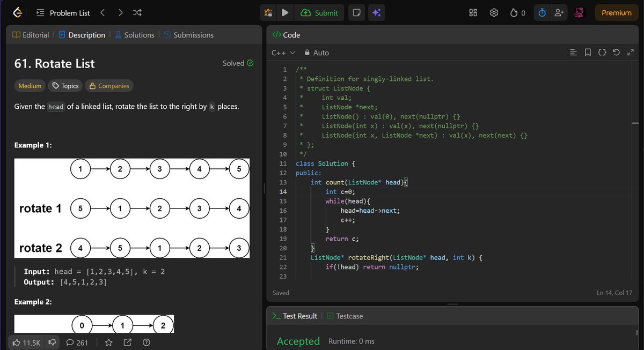Click code line 21 rotateRight declaration

pos(397,257)
